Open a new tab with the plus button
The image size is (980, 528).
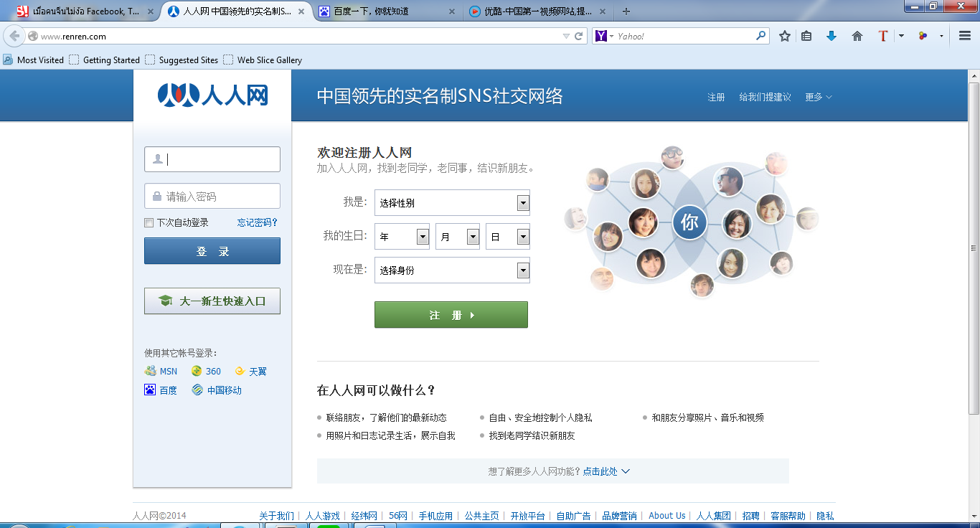(626, 11)
